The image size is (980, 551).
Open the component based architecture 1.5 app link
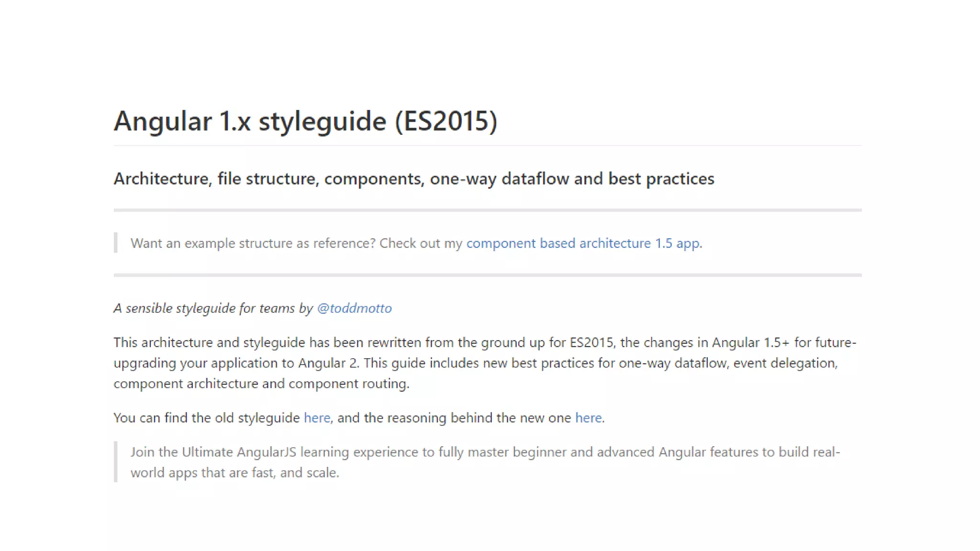pyautogui.click(x=583, y=243)
